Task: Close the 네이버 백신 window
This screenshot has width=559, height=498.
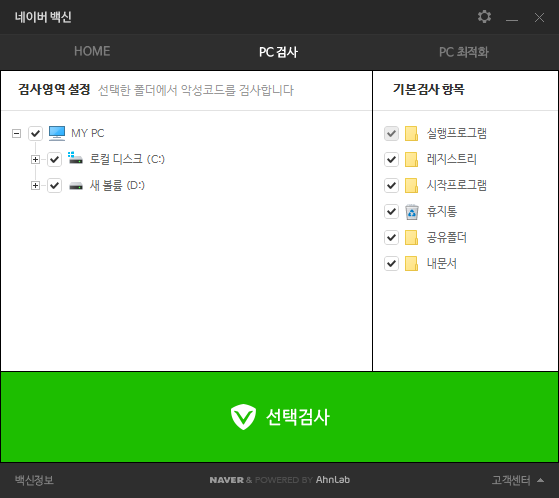Action: (x=539, y=17)
